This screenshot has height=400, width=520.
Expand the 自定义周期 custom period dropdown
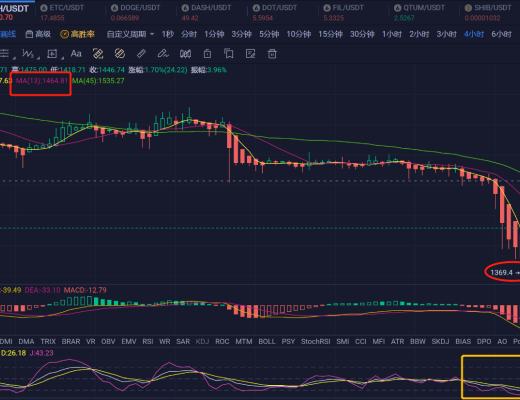(130, 34)
